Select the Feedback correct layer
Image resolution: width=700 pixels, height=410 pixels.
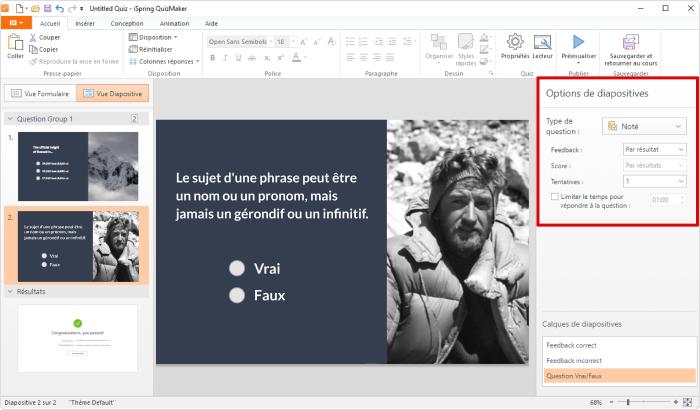(620, 345)
